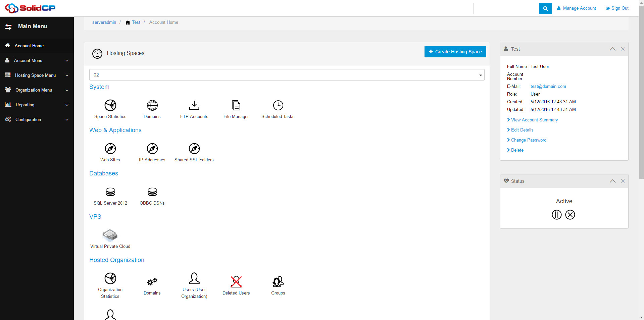Go to Account Home in sidebar

(37, 46)
